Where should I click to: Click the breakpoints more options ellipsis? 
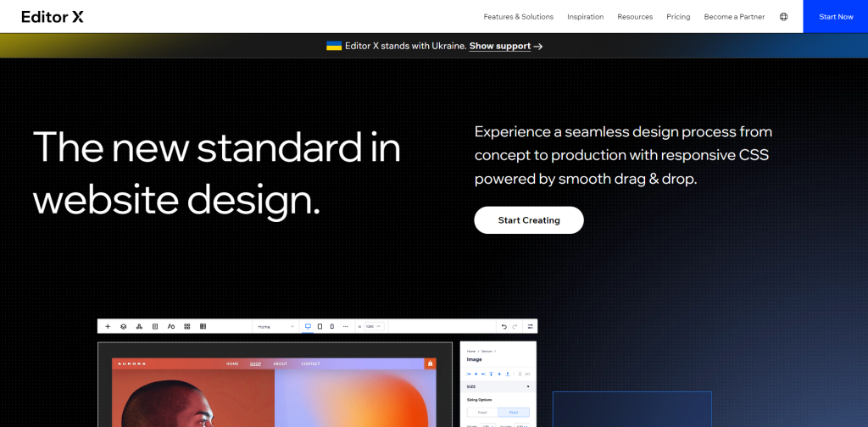[346, 326]
